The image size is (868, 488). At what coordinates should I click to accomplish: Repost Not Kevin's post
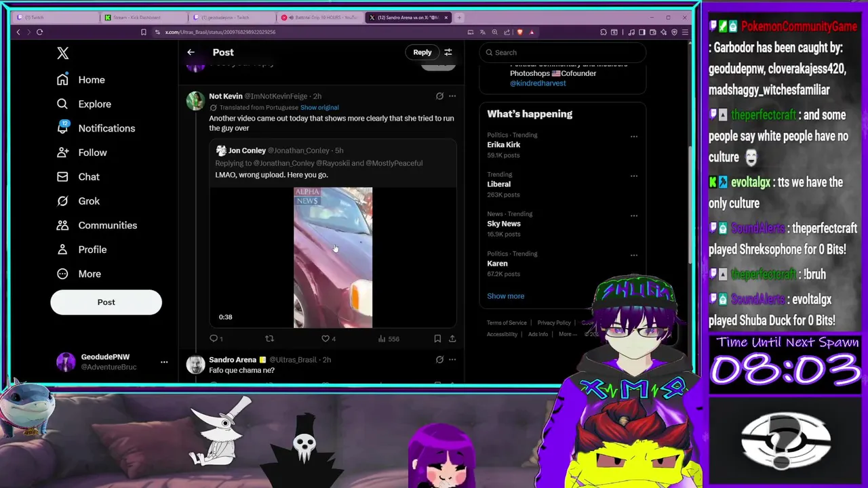(269, 338)
